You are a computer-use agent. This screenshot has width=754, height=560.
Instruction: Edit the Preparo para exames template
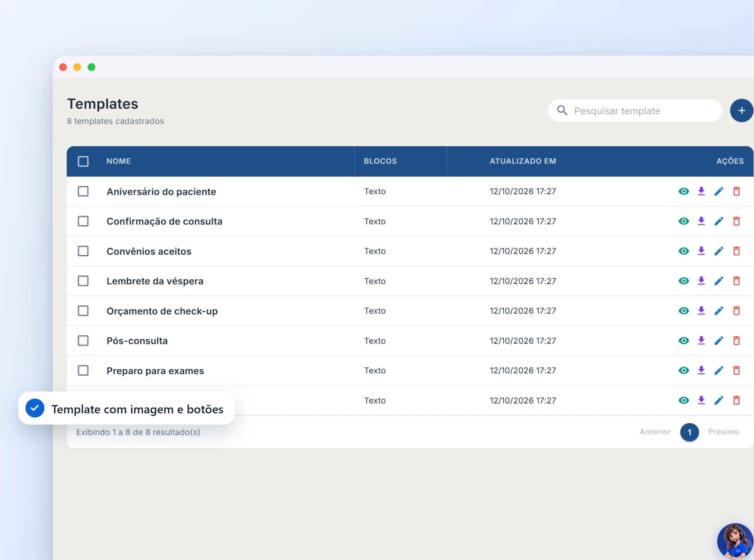coord(719,370)
